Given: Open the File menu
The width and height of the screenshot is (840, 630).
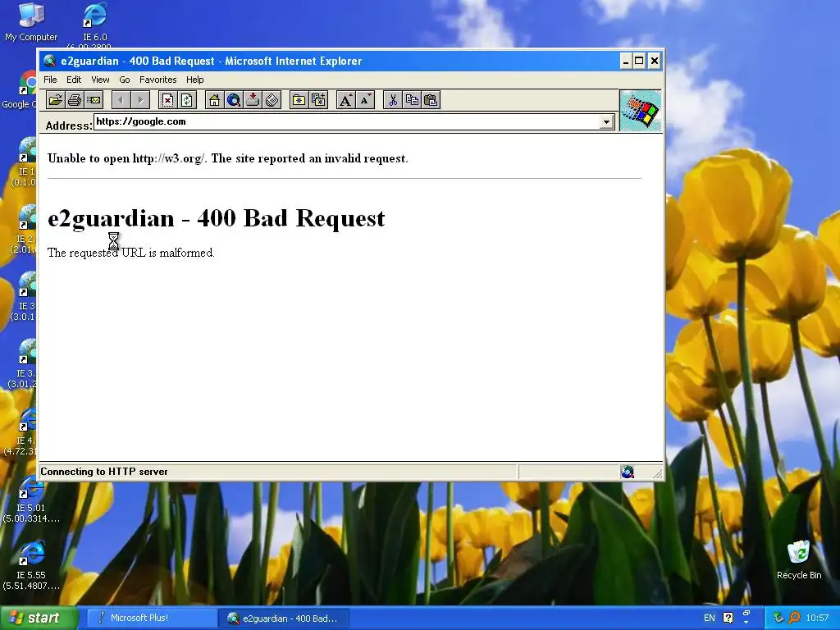Looking at the screenshot, I should (50, 80).
